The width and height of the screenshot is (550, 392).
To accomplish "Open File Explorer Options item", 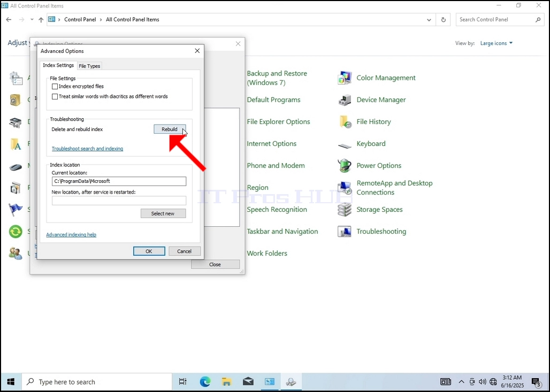I will (279, 122).
